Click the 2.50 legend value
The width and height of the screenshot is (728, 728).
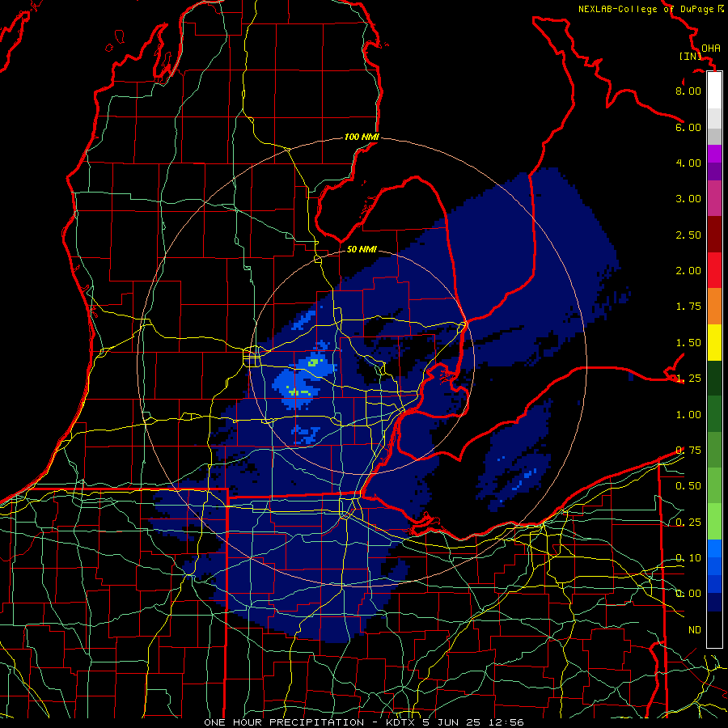[688, 235]
